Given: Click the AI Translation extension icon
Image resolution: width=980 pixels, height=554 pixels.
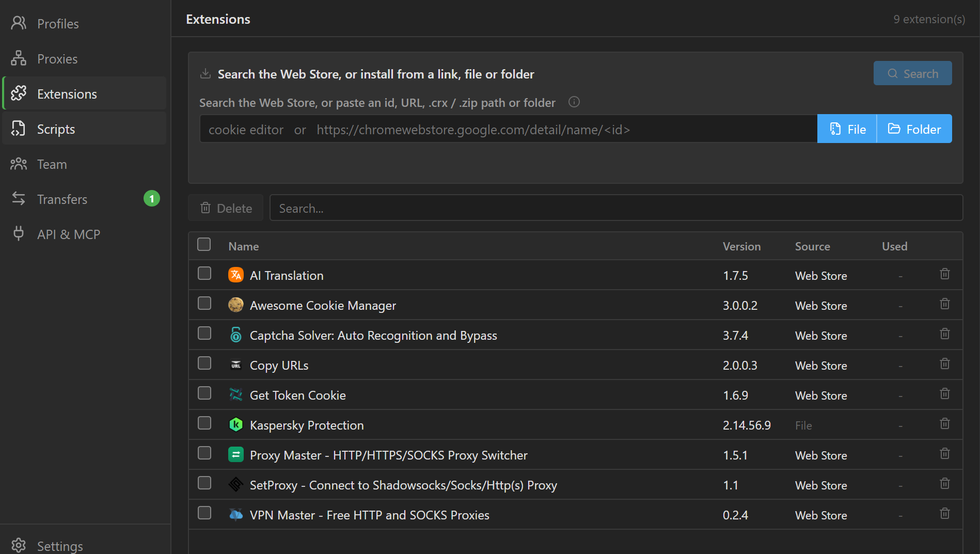Looking at the screenshot, I should pyautogui.click(x=236, y=275).
